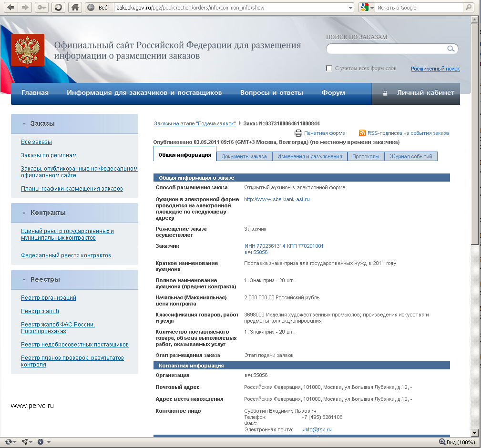This screenshot has height=448, width=481.
Task: Collapse the Заказы sidebar section
Action: click(x=24, y=124)
